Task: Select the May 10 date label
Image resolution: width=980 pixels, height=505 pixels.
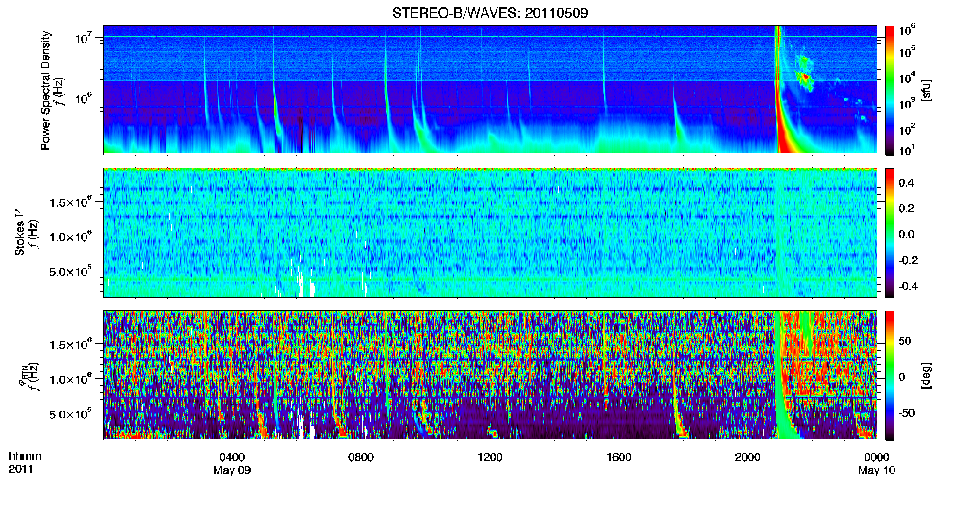Action: point(877,470)
